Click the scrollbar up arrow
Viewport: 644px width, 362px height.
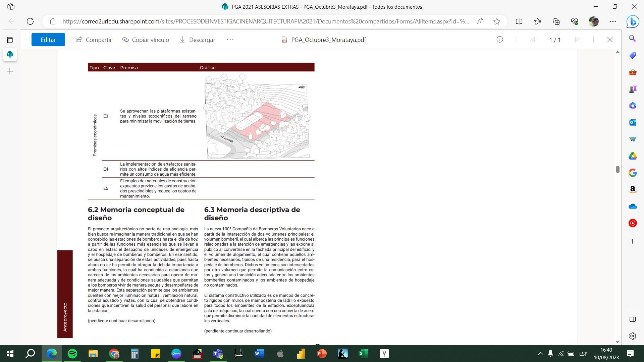(617, 52)
